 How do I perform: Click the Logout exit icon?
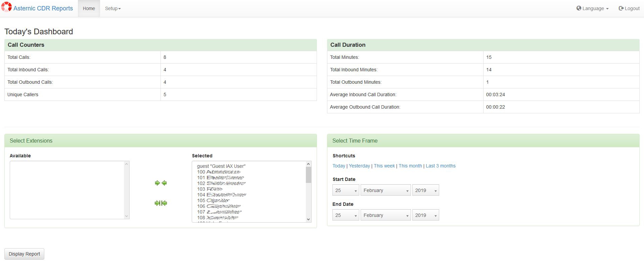click(621, 8)
